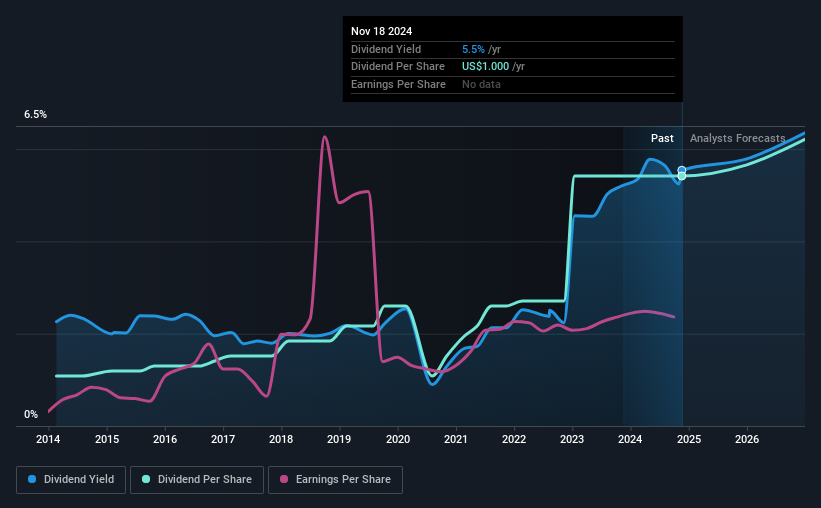Click the 2025 x-axis label
The image size is (821, 508).
point(689,439)
